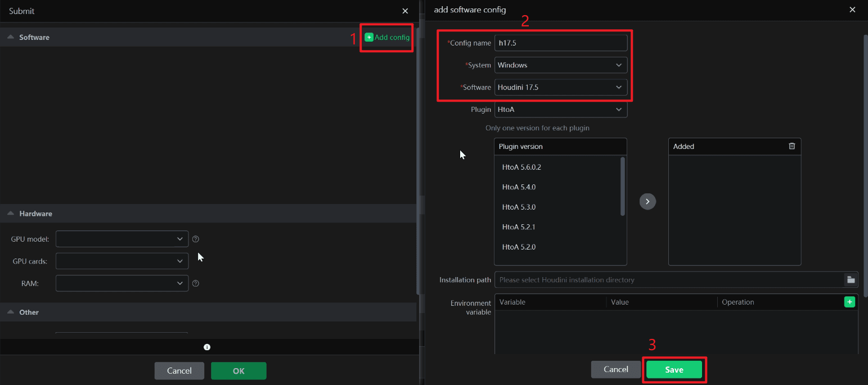Open the System dropdown showing Windows

point(560,65)
